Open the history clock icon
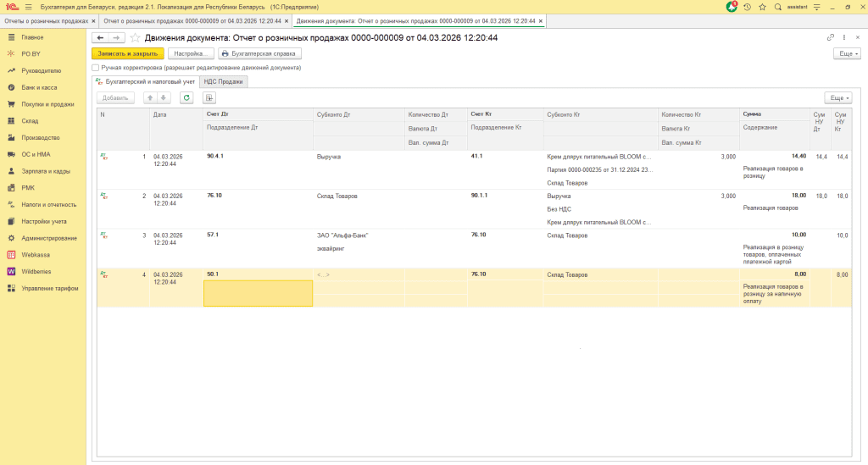The image size is (868, 465). click(748, 6)
